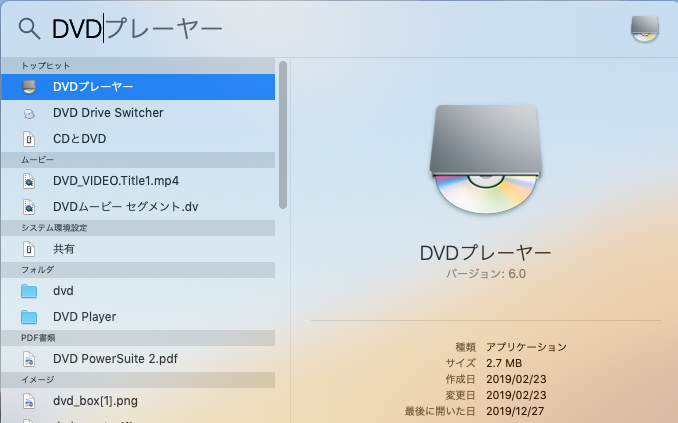Click the DVDムービー セグメント.dv file icon
Viewport: 678px width, 423px height.
click(x=29, y=207)
